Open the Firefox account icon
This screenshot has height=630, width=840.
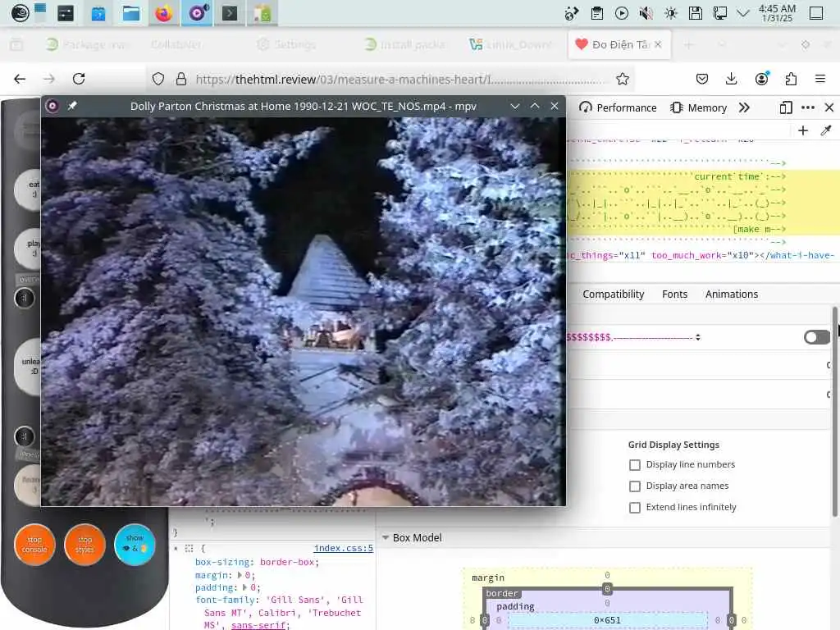click(761, 79)
